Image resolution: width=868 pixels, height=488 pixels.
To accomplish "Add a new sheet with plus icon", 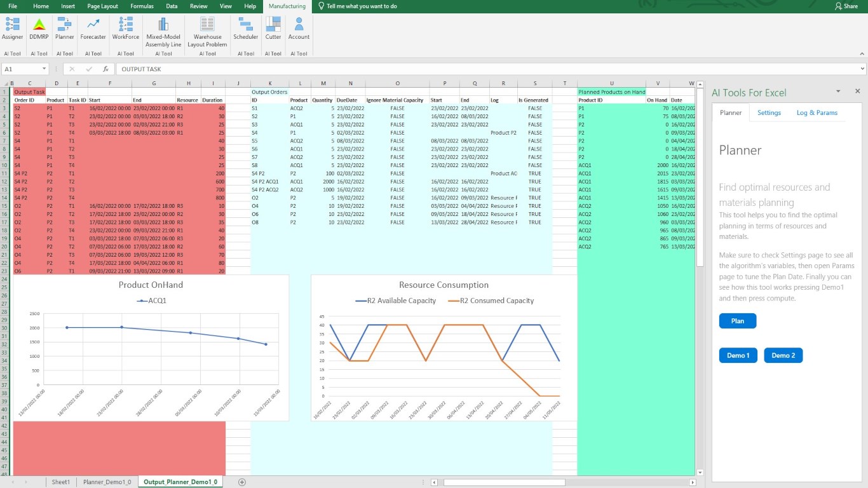I will (x=241, y=482).
